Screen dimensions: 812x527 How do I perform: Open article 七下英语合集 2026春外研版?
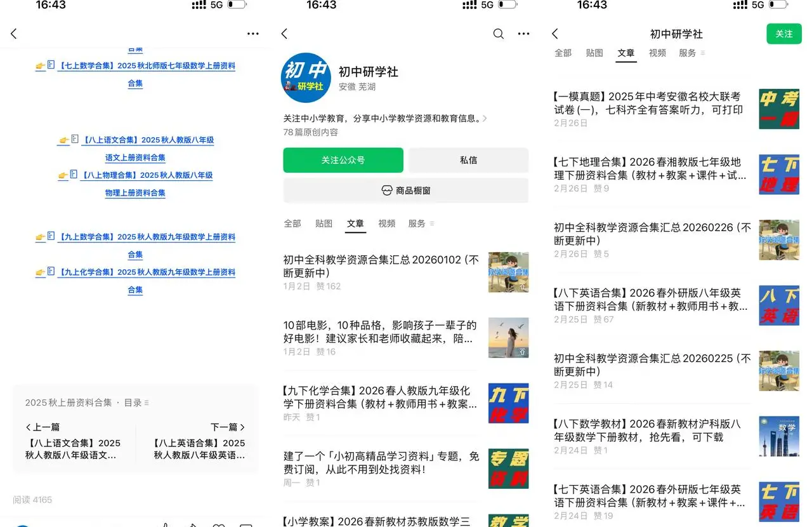click(x=650, y=495)
